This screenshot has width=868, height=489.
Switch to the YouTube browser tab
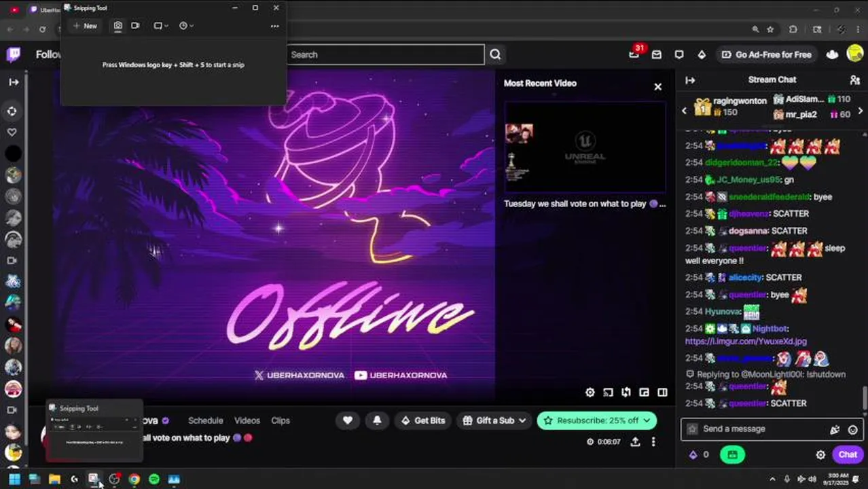click(x=14, y=10)
